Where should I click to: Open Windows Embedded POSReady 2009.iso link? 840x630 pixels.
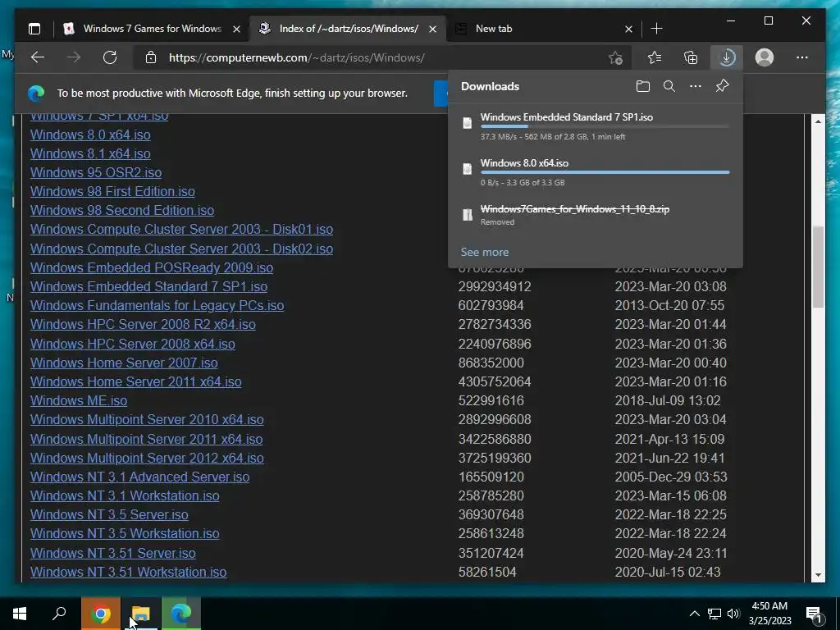[x=152, y=267]
